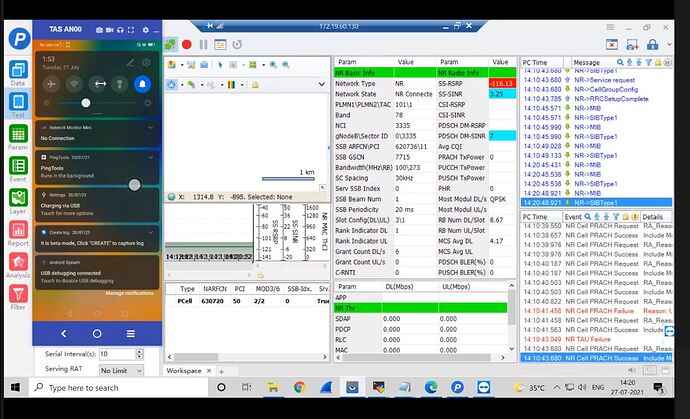Adjust the phone brightness slider
690x419 pixels.
(x=97, y=103)
